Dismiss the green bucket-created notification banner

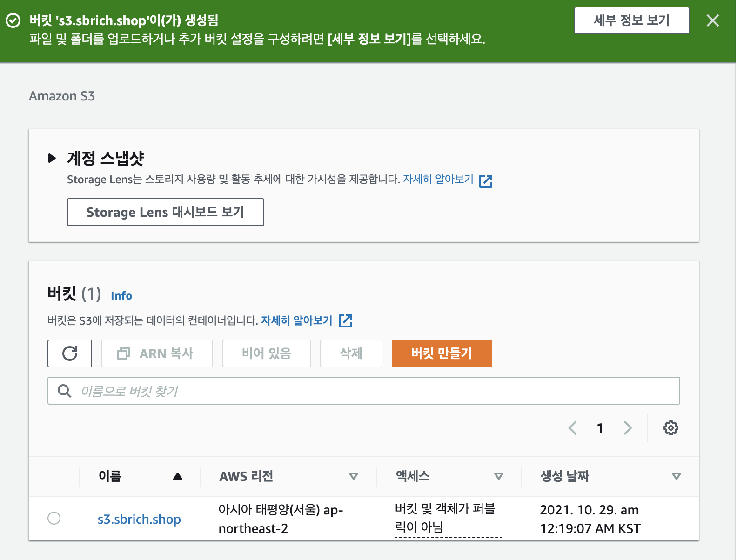(x=712, y=20)
